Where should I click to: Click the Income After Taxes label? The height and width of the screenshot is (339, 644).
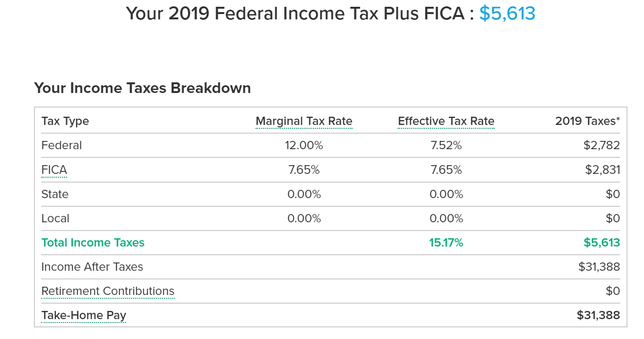[92, 267]
